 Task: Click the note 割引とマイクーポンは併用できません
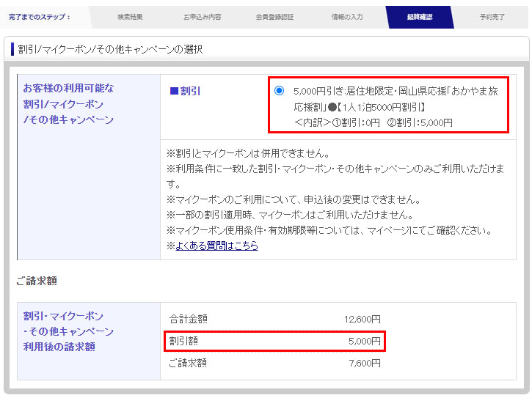pyautogui.click(x=247, y=154)
